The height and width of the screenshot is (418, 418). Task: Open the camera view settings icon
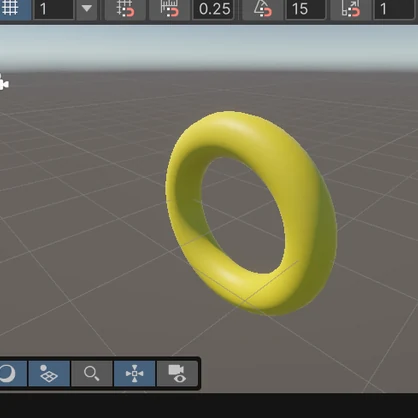(x=177, y=373)
